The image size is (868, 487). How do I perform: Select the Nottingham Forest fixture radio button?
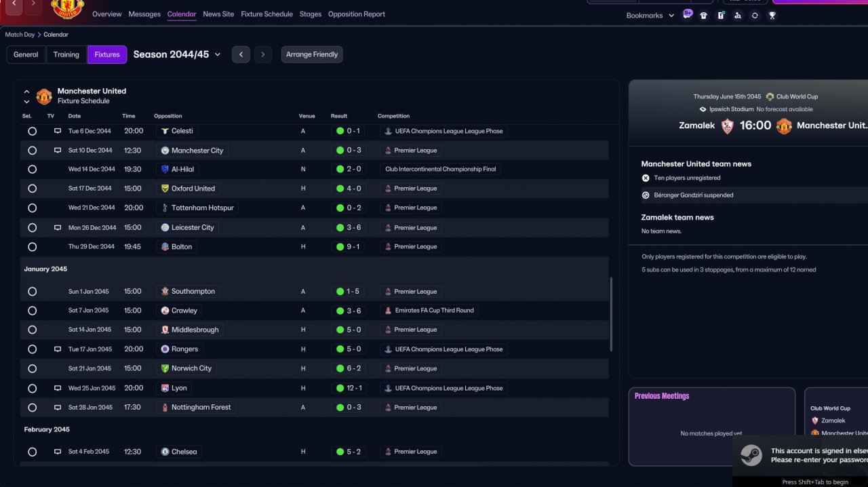[x=32, y=408]
